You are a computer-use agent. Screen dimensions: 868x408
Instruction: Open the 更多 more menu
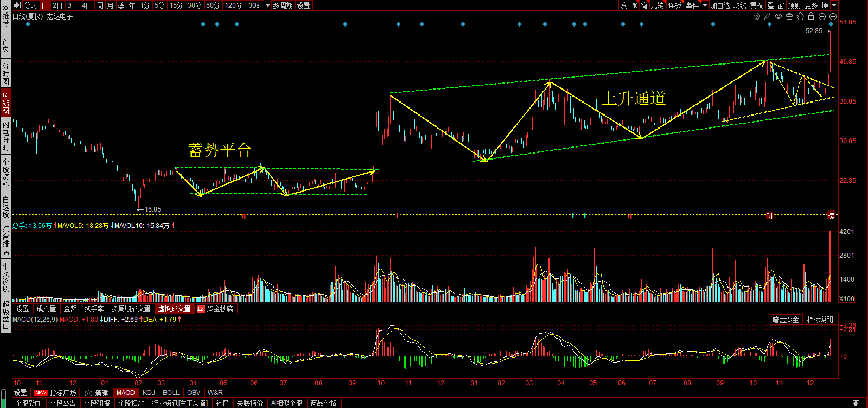(x=811, y=5)
